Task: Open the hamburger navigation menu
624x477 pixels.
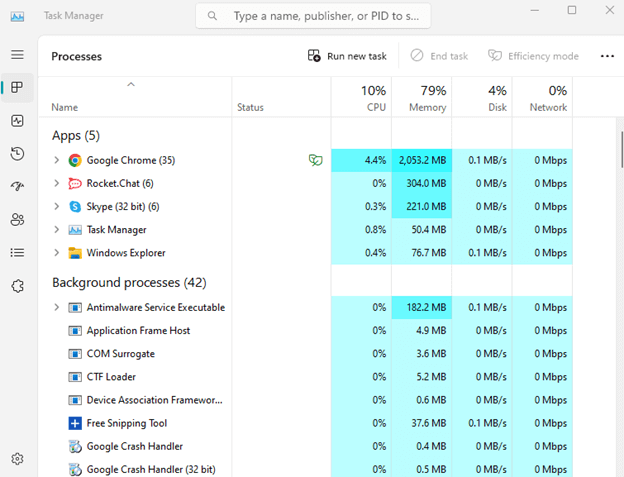Action: click(x=17, y=54)
